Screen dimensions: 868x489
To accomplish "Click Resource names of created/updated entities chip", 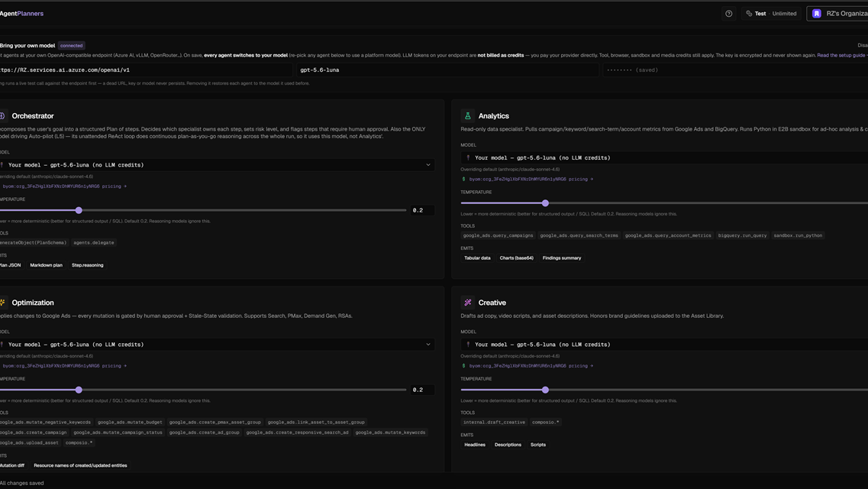I will tap(80, 466).
